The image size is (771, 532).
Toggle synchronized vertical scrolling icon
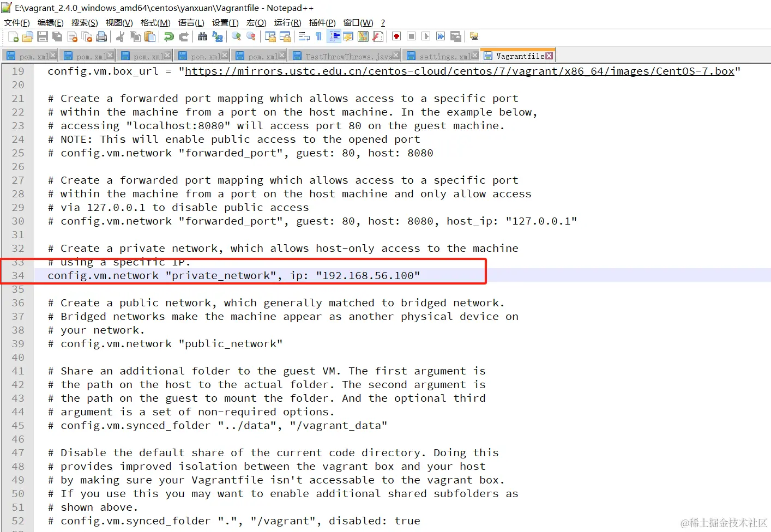pos(270,37)
